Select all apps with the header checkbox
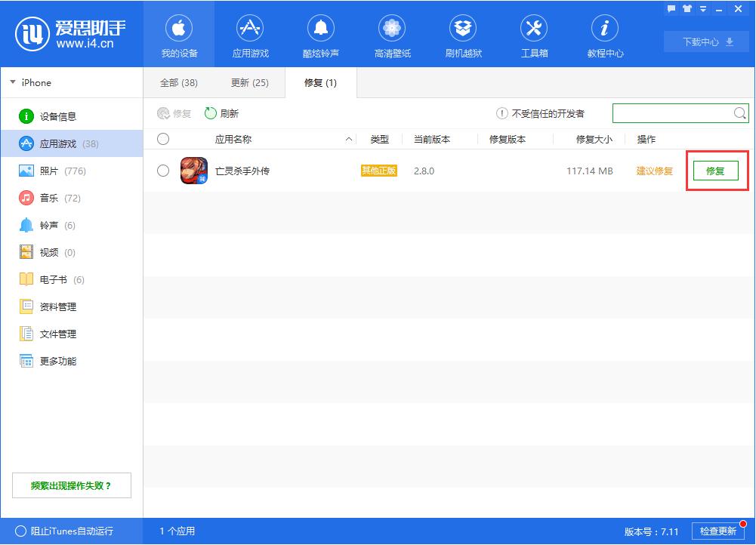 pyautogui.click(x=163, y=139)
